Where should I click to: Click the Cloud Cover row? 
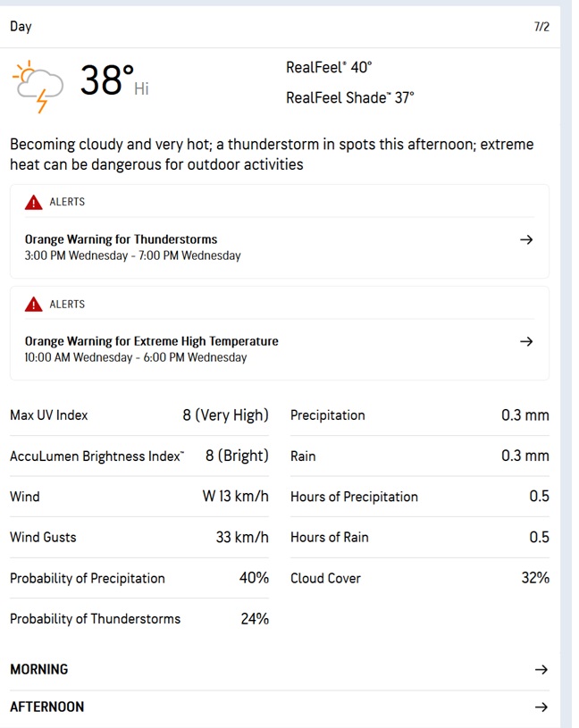419,578
